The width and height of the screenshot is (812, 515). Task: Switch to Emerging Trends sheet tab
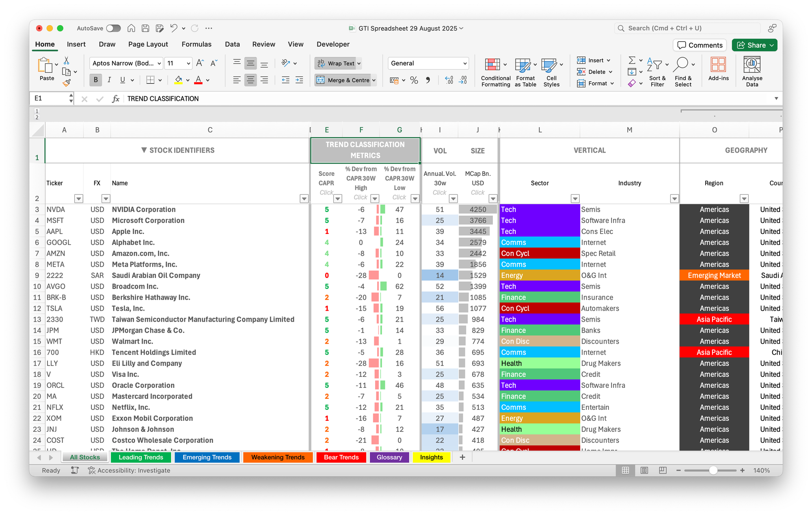point(207,457)
